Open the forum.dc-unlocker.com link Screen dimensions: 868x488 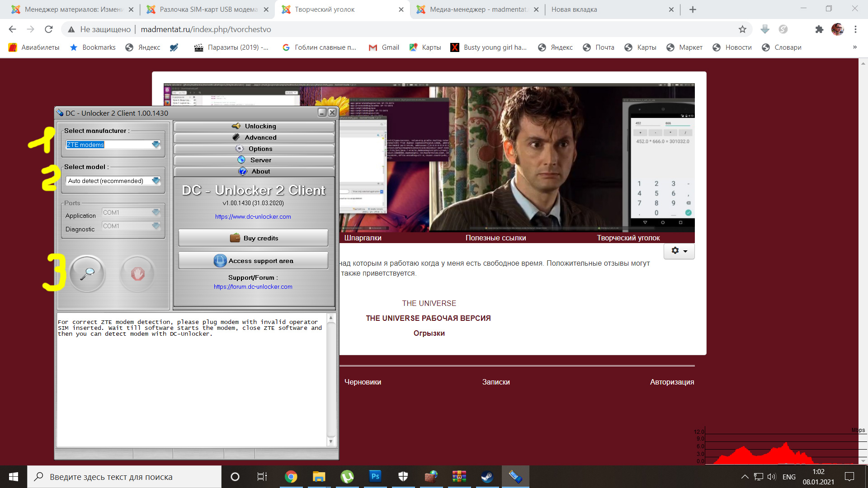pos(253,287)
